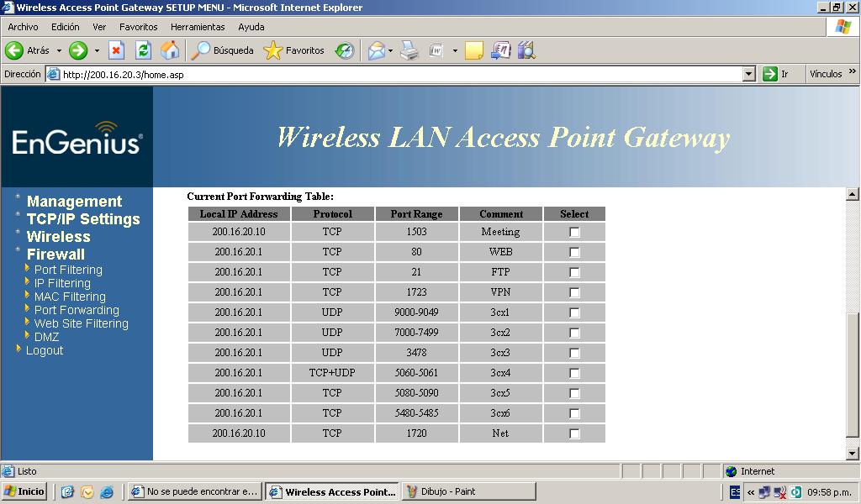The height and width of the screenshot is (504, 861).
Task: Click the History toolbar icon
Action: [345, 51]
